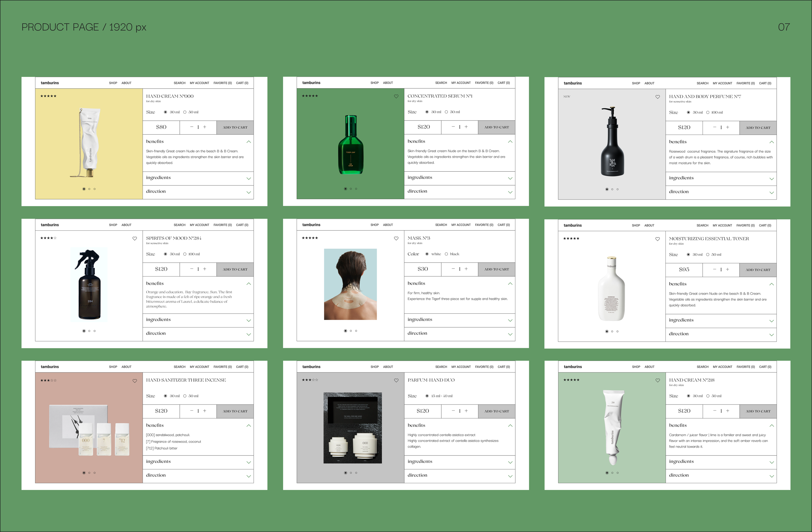Click heart icon on Mask N°3 image
Viewport: 812px width, 532px height.
pyautogui.click(x=396, y=238)
